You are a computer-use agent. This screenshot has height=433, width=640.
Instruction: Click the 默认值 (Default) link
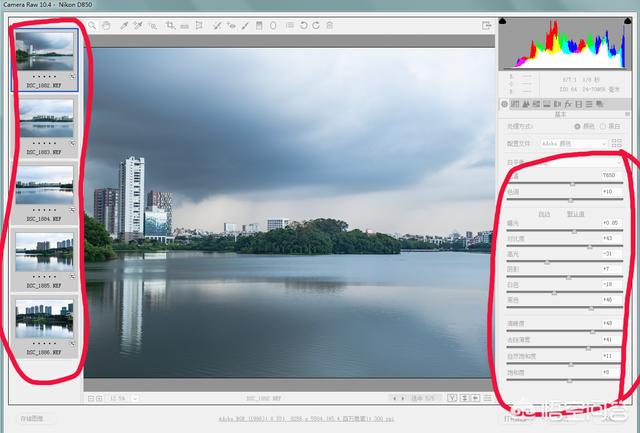tap(575, 213)
